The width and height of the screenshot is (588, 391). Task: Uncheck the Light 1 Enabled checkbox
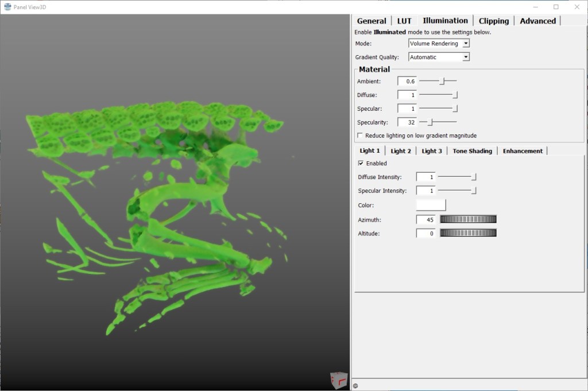[361, 163]
